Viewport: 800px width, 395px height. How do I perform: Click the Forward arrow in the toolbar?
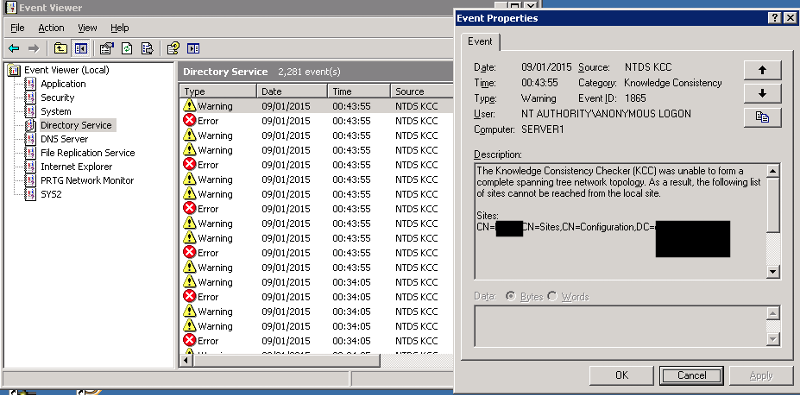point(34,48)
